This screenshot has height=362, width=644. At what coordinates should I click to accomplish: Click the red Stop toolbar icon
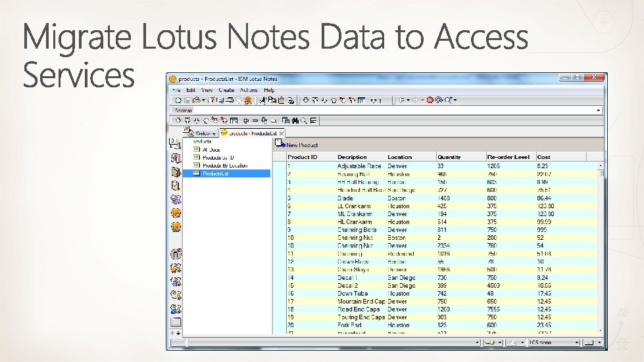430,100
